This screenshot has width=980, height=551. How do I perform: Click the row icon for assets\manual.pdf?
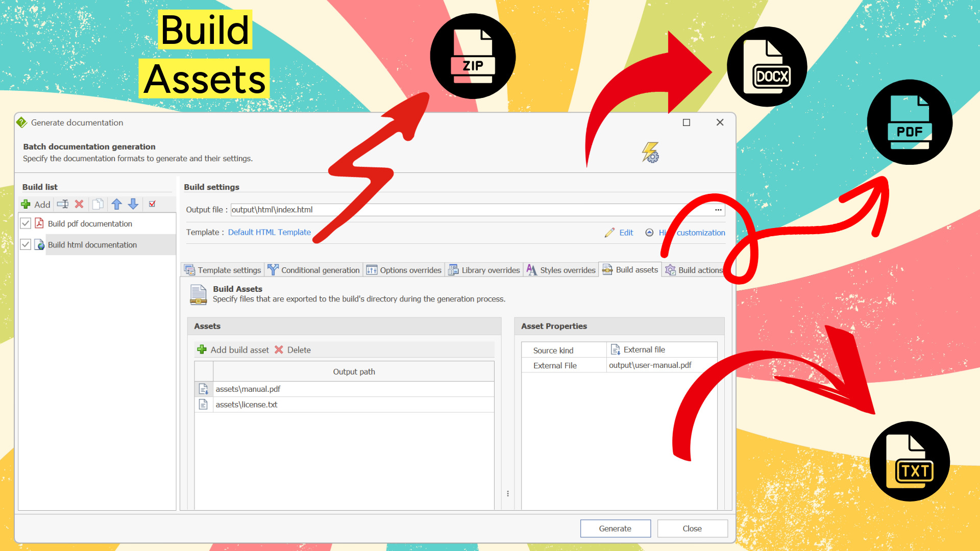203,389
